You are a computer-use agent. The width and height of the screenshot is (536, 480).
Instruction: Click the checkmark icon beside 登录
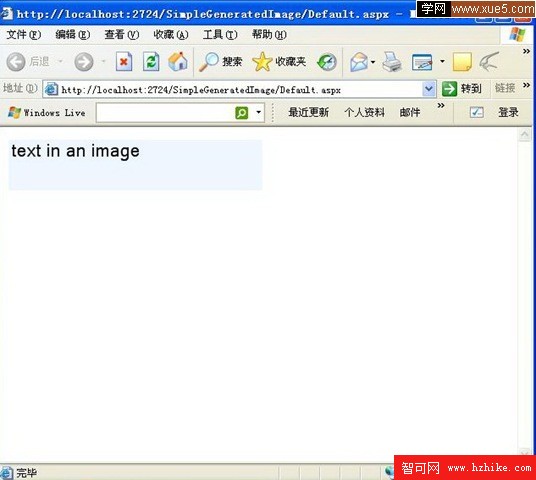pos(477,112)
